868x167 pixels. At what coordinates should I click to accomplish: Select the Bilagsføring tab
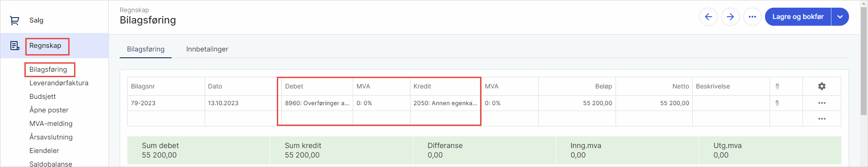[145, 49]
